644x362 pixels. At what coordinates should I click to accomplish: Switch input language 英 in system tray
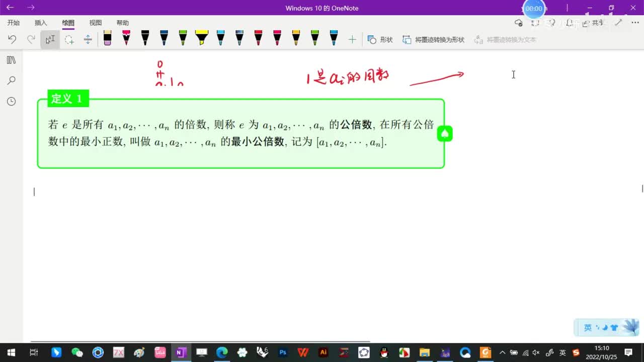pyautogui.click(x=562, y=352)
